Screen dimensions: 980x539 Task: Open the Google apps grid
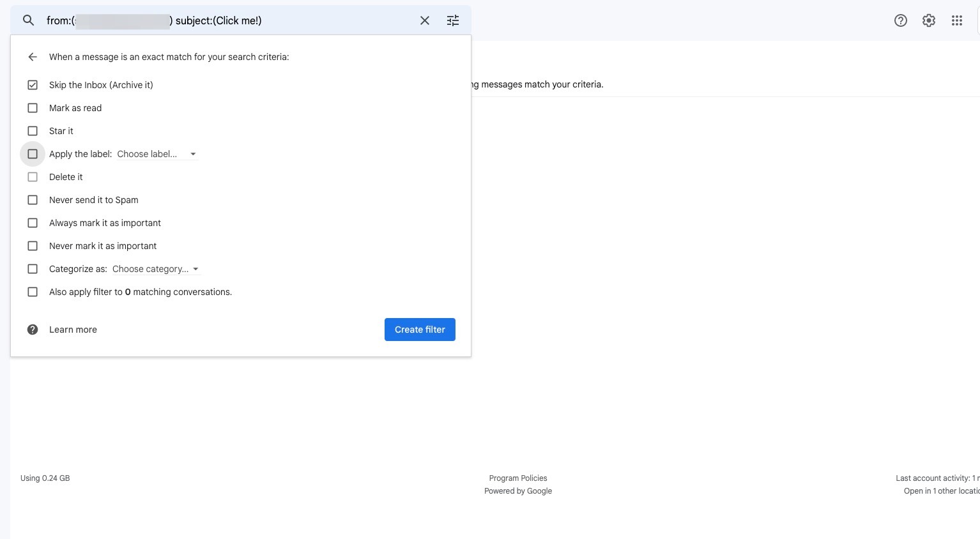pos(957,20)
